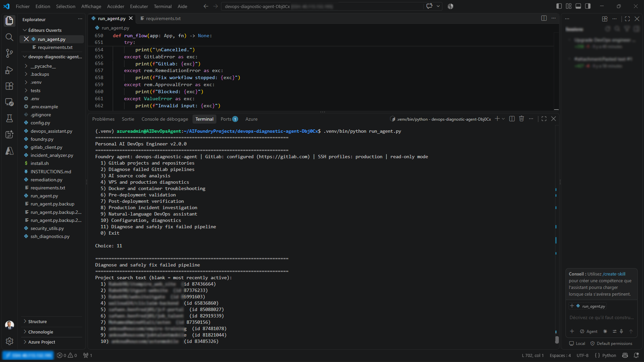Close the run_agent.py editor tab

click(131, 18)
